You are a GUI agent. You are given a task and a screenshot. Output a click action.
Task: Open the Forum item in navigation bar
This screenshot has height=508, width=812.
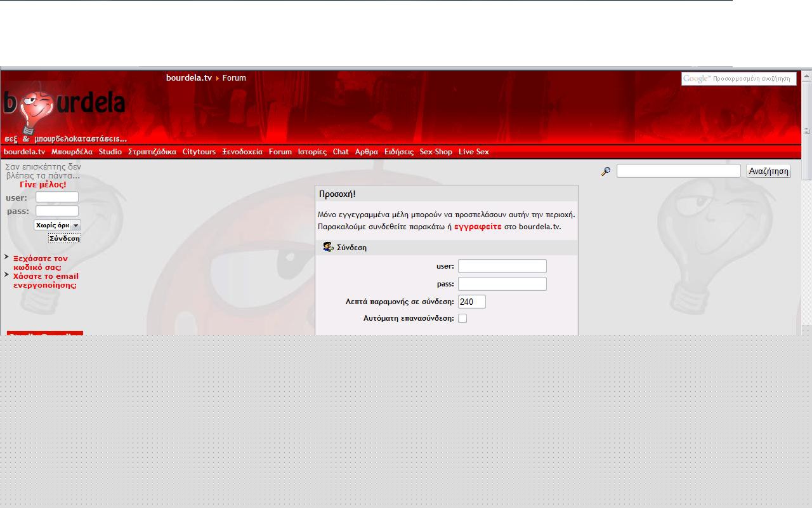pyautogui.click(x=280, y=152)
